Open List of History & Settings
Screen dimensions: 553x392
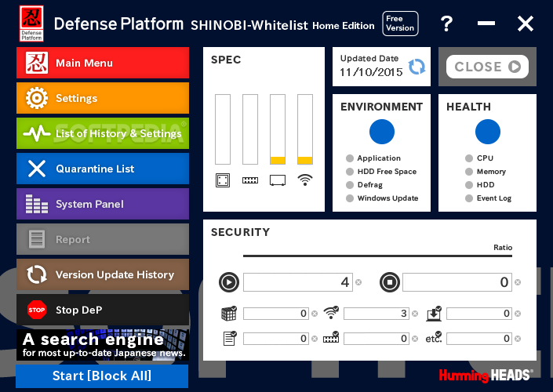click(103, 133)
